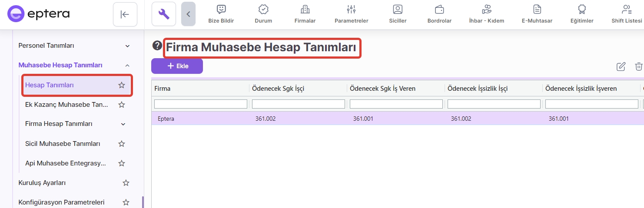The height and width of the screenshot is (208, 644).
Task: Click the help question mark icon
Action: click(157, 46)
